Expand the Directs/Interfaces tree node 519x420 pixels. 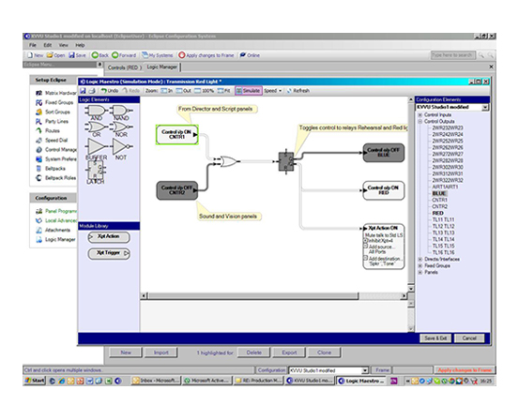point(420,260)
